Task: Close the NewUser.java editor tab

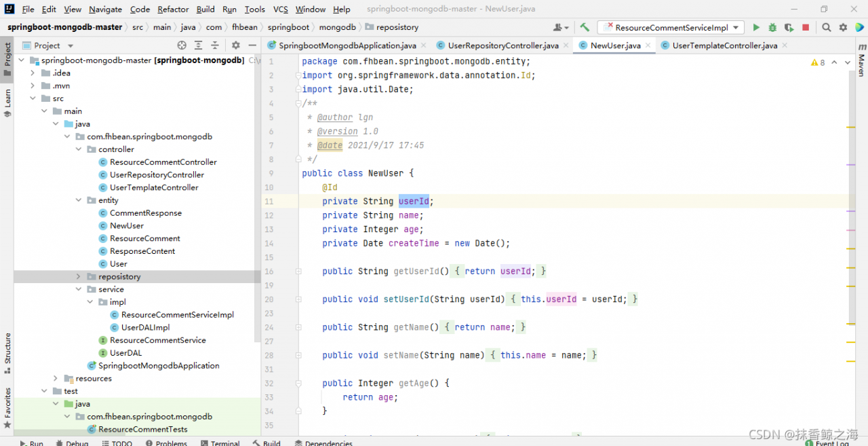Action: (648, 45)
